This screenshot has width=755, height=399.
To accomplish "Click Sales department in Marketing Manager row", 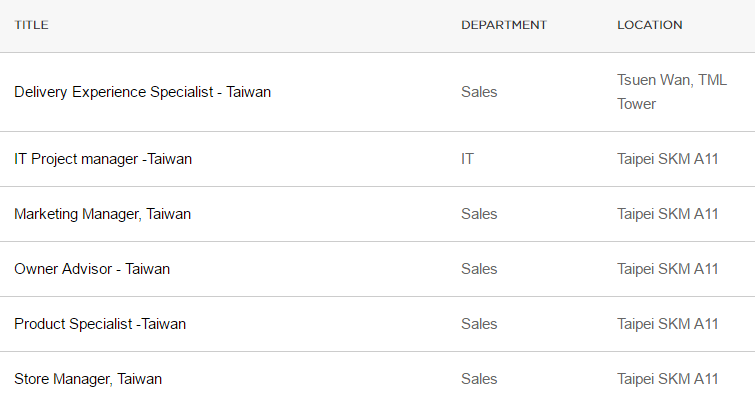I will 479,214.
